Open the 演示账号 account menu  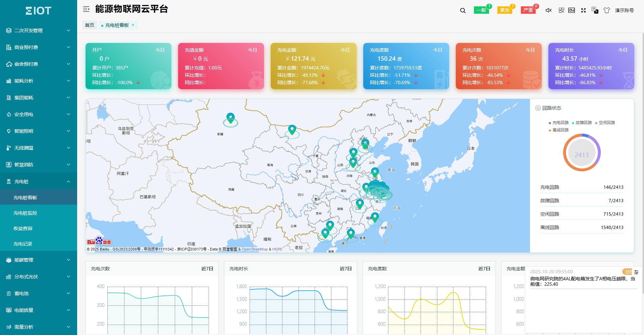(625, 10)
